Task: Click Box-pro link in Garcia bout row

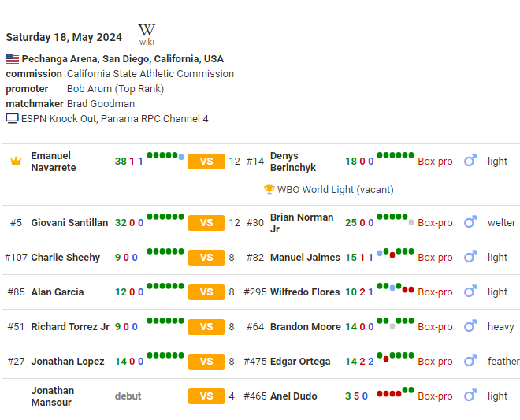Action: click(435, 292)
